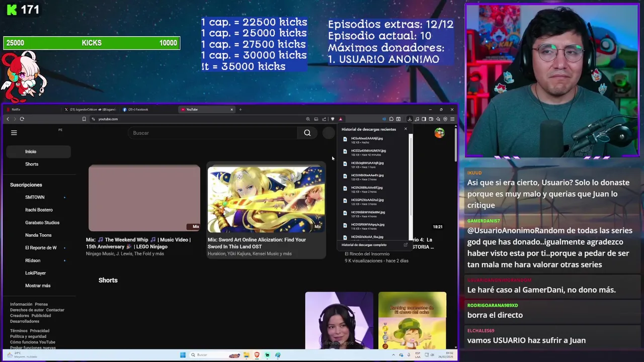
Task: Click the zoom magnifier icon in address bar
Action: [x=308, y=119]
